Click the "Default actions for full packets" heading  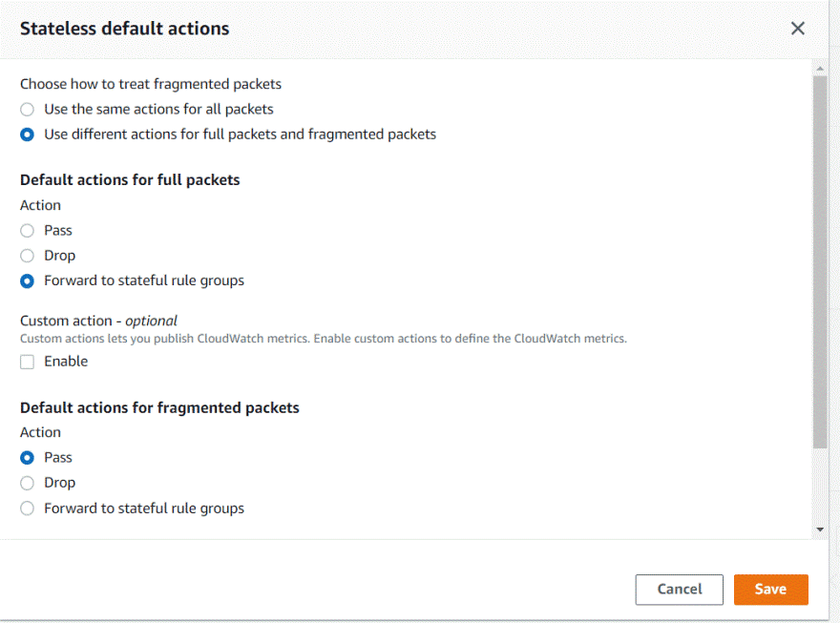(130, 179)
